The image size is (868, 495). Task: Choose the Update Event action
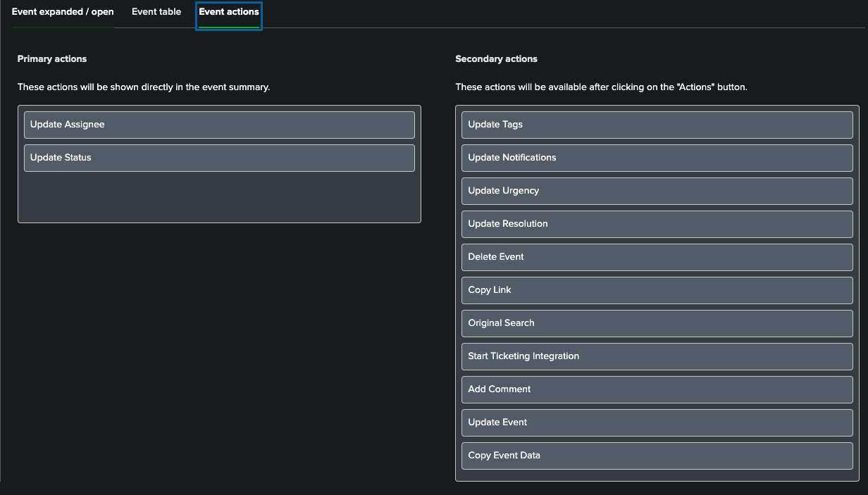[x=657, y=422]
